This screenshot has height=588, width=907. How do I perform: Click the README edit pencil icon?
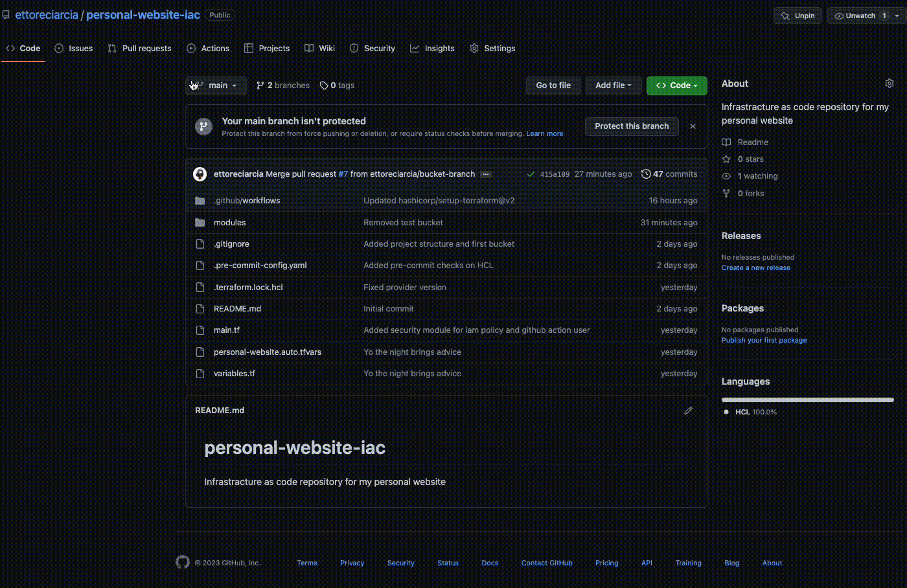click(688, 411)
